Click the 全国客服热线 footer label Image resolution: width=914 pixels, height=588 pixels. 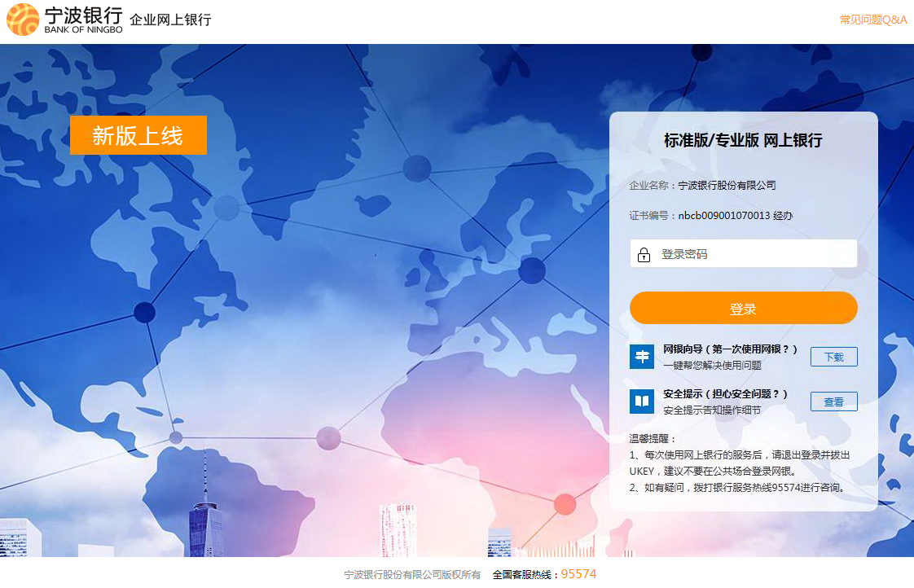[525, 575]
